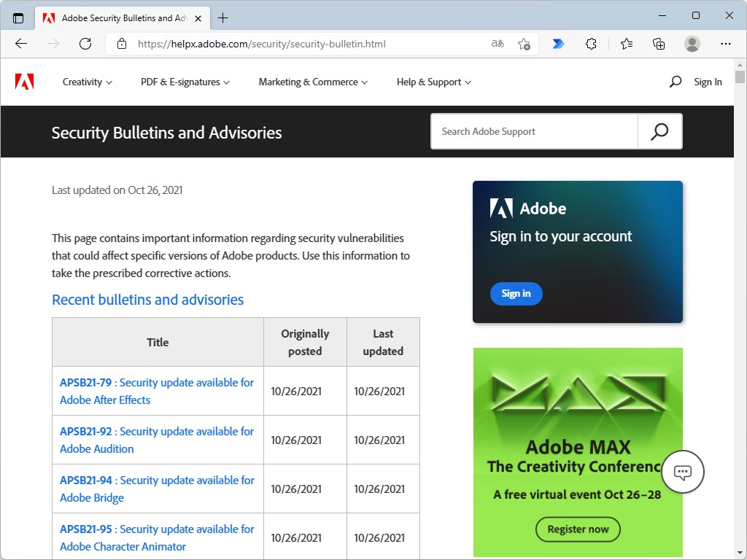Open the chat bubble support widget

[682, 472]
